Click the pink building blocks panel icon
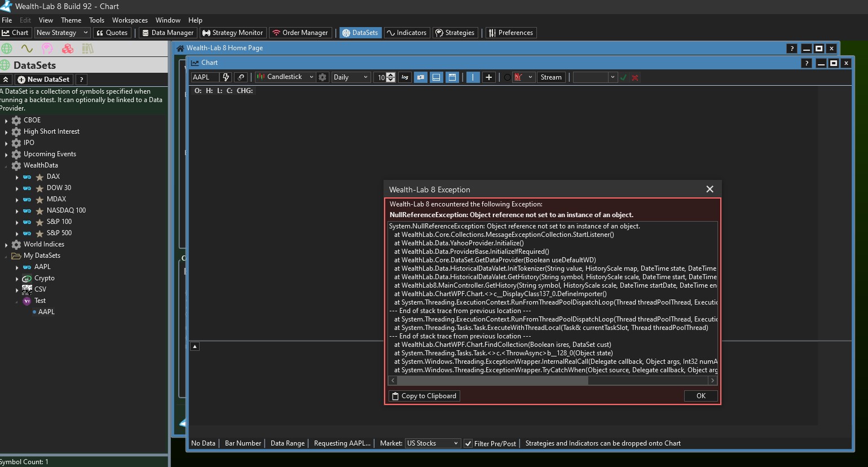 68,49
